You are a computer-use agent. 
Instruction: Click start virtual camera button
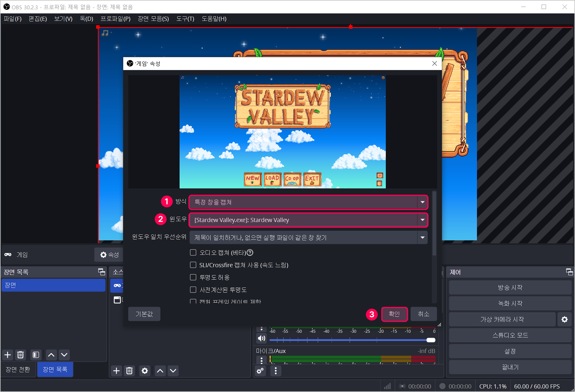click(502, 319)
